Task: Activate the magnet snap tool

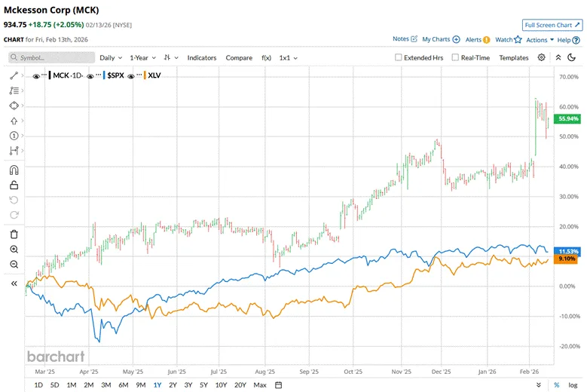Action: click(14, 170)
